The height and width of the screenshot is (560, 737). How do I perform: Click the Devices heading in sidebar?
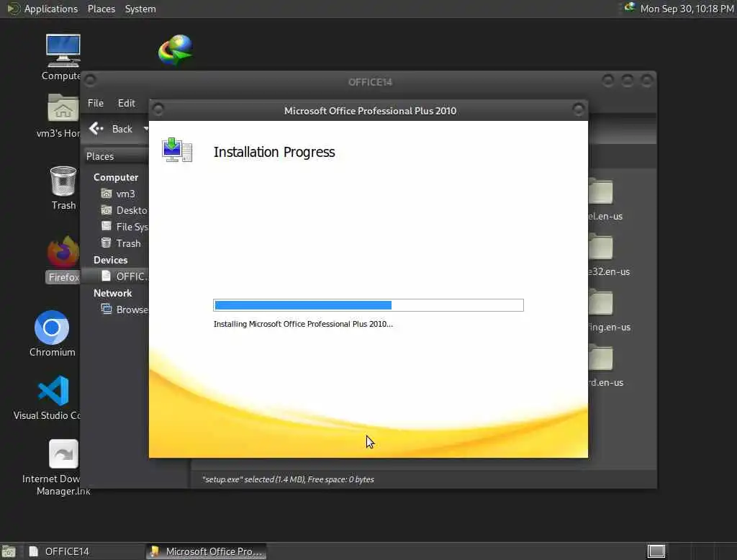(x=110, y=260)
